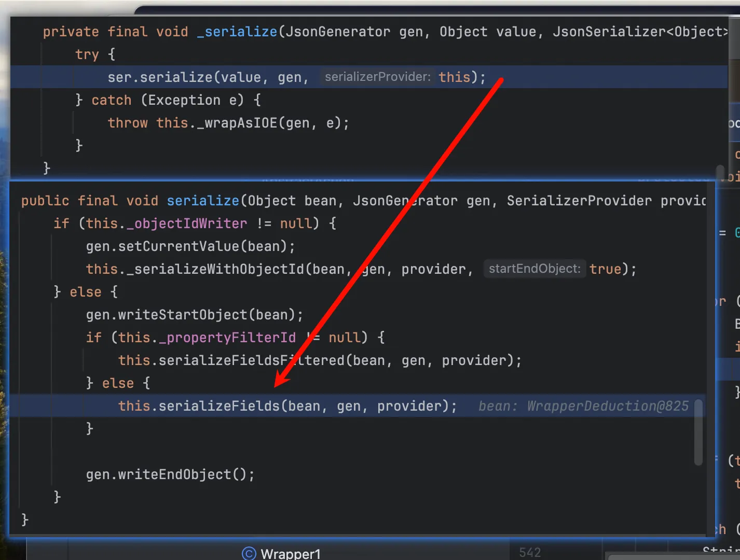
Task: Click the serializerProvider inlay hint
Action: click(377, 77)
